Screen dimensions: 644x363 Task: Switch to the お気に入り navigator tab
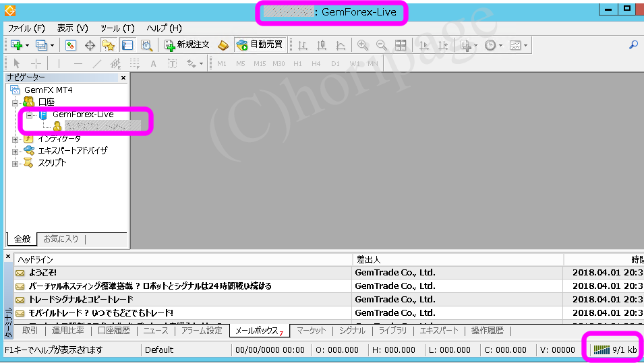[x=61, y=238]
